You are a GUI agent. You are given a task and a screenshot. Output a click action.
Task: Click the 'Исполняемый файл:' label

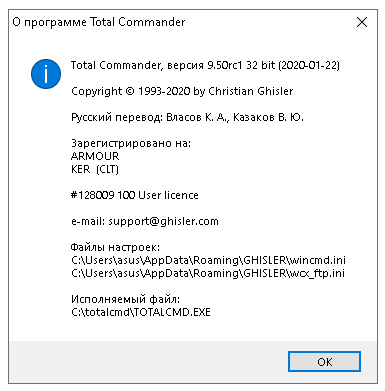125,299
